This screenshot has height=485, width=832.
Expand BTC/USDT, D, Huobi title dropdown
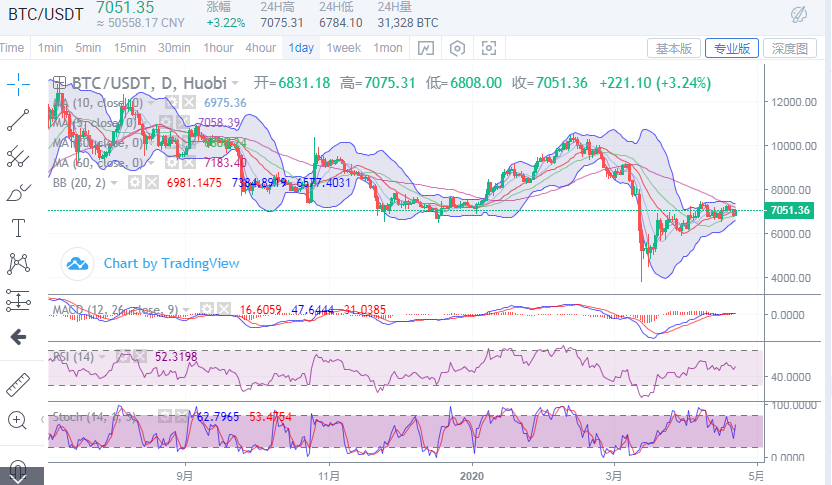235,83
